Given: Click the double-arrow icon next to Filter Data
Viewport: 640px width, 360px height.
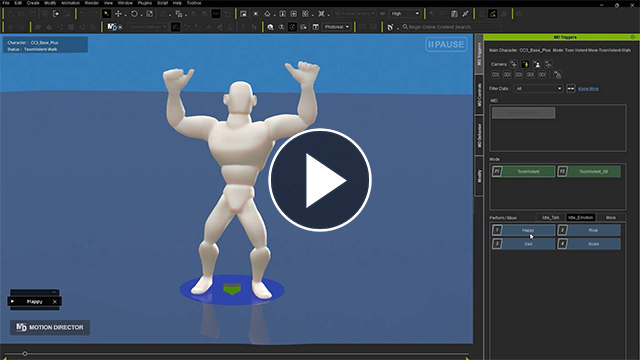Looking at the screenshot, I should tap(571, 89).
